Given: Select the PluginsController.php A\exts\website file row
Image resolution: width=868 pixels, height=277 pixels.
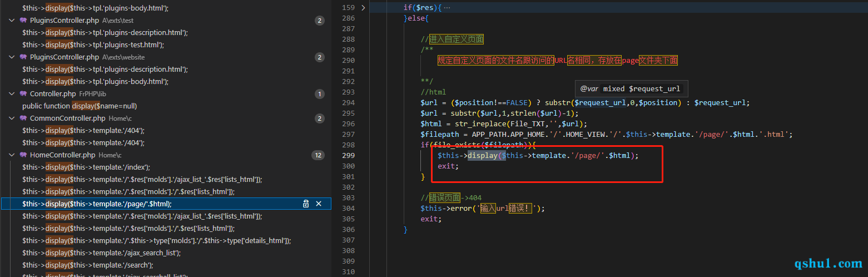Looking at the screenshot, I should pyautogui.click(x=166, y=57).
